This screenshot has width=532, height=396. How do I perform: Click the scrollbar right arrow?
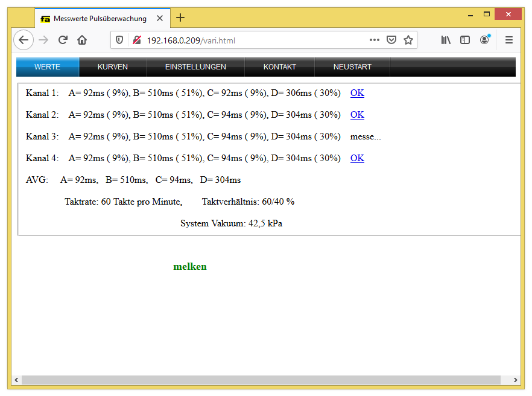515,380
